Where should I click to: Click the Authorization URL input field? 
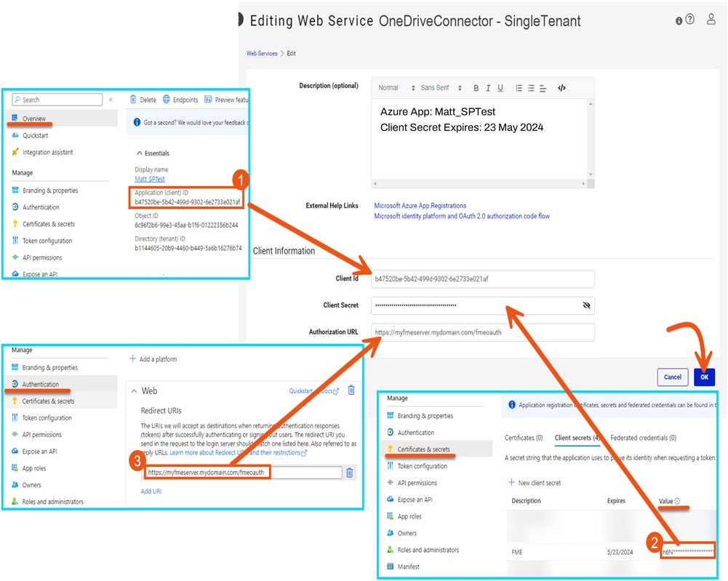483,332
